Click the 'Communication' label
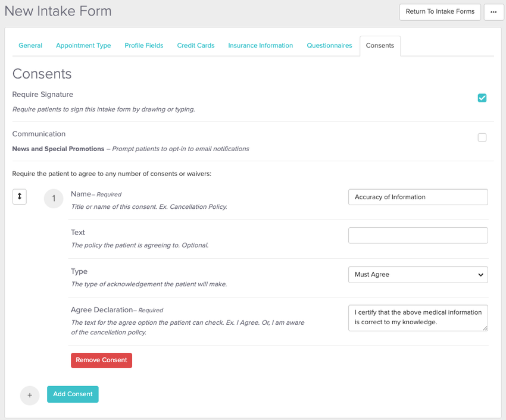The height and width of the screenshot is (420, 506). (39, 134)
